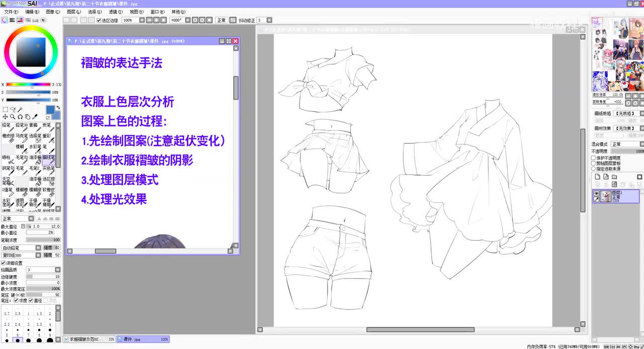The image size is (644, 349).
Task: Create a new layer in layer panel
Action: 597,177
